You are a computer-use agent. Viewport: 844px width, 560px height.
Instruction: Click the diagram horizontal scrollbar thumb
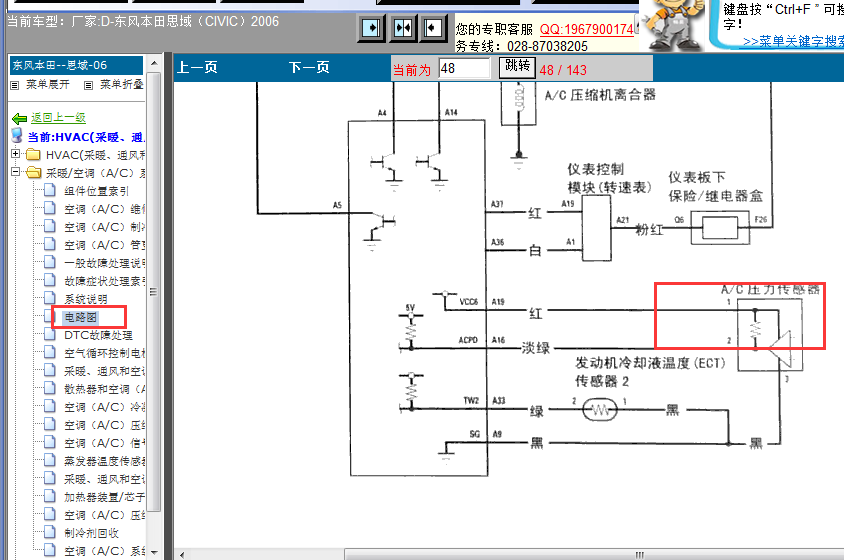pyautogui.click(x=594, y=555)
